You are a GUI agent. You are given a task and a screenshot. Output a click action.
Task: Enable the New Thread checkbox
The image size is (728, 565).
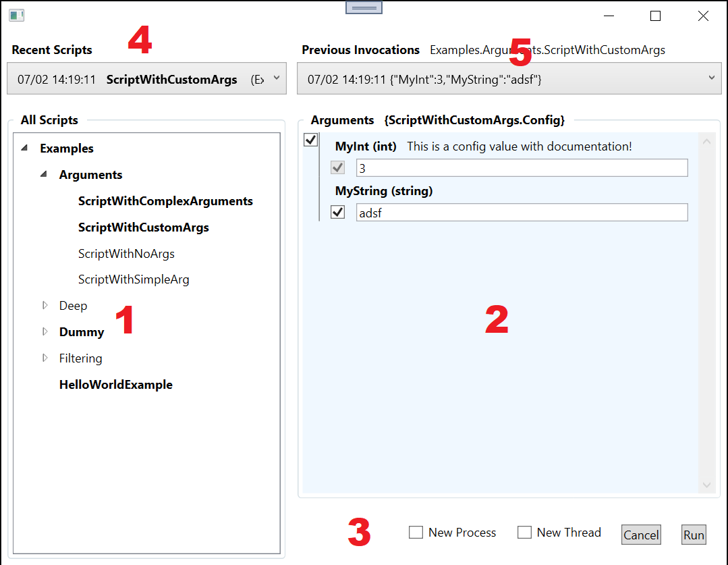pos(524,532)
